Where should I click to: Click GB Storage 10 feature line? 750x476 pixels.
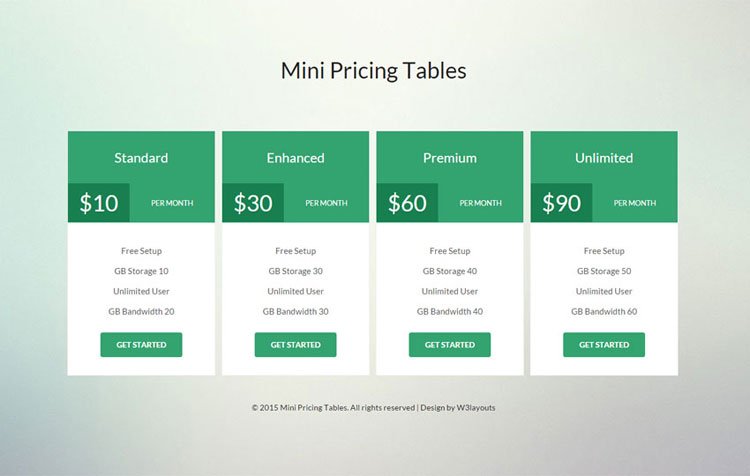tap(141, 271)
